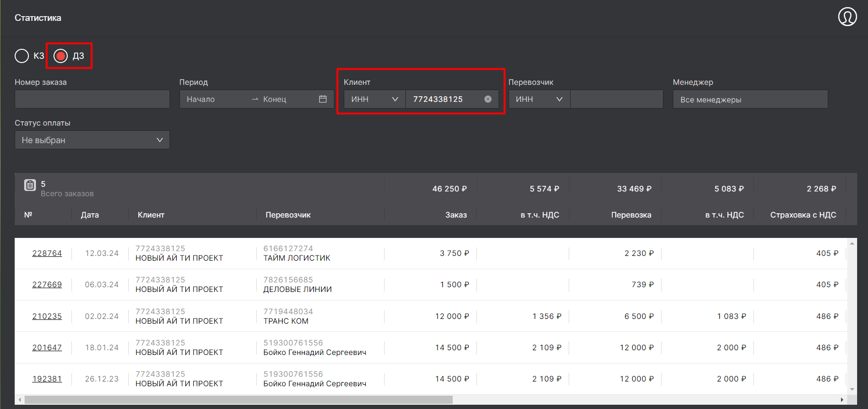Click carrier ТАЙМ ЛОГИСТИК cell
868x409 pixels.
(297, 258)
